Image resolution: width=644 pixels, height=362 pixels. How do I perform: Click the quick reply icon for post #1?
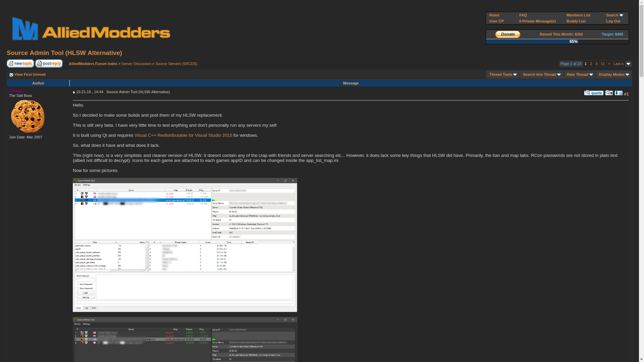(619, 93)
